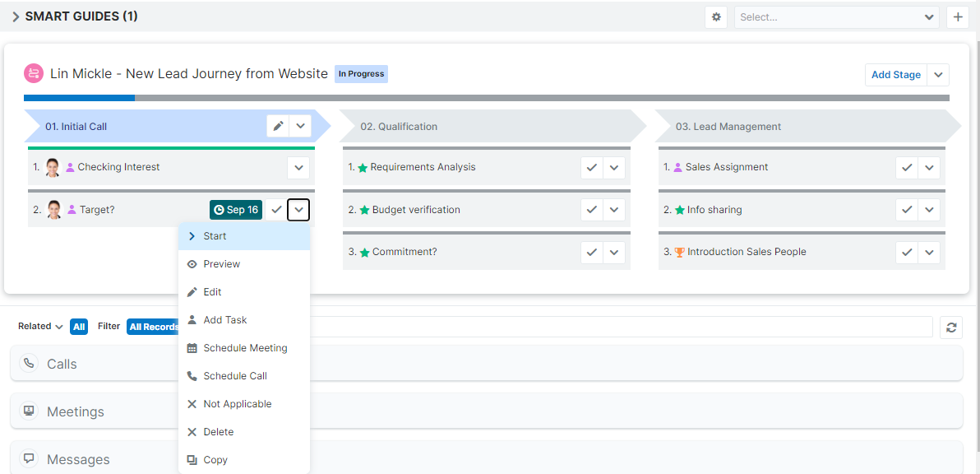Refresh the related records list
The width and height of the screenshot is (980, 474).
951,327
